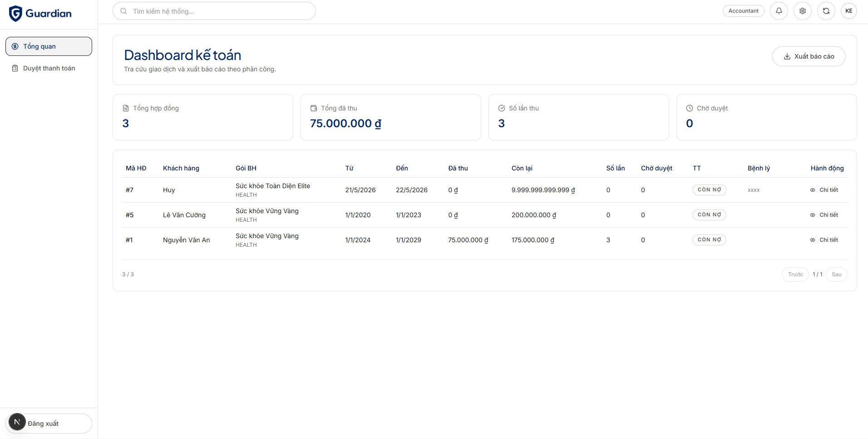
Task: Click customer name Huy
Action: [x=169, y=190]
